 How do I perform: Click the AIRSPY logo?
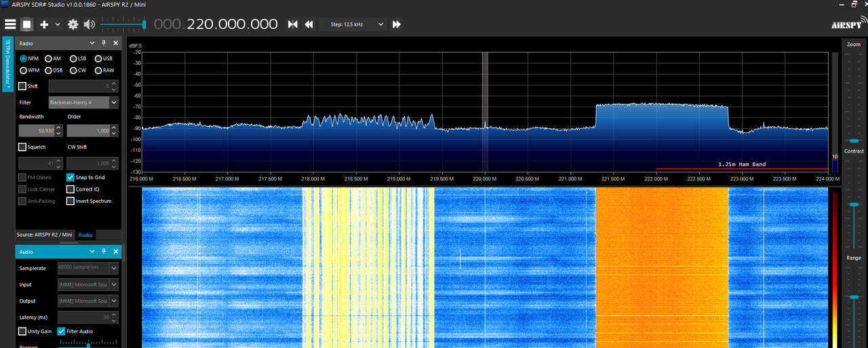848,22
